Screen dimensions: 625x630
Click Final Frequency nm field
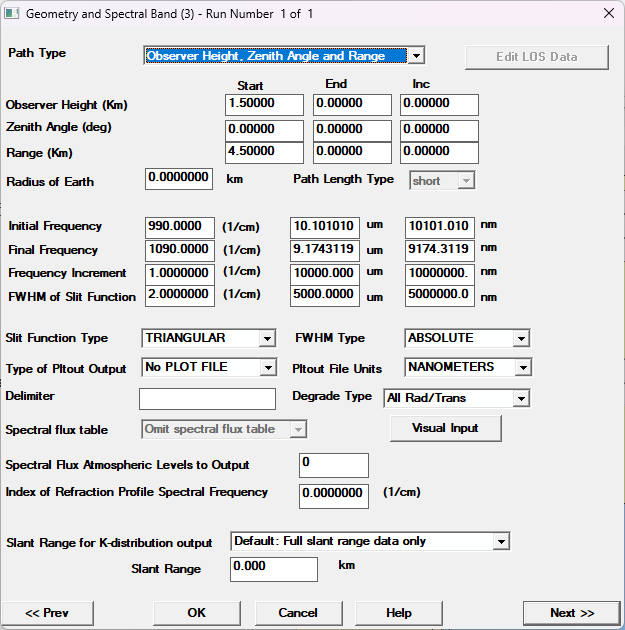pyautogui.click(x=440, y=251)
